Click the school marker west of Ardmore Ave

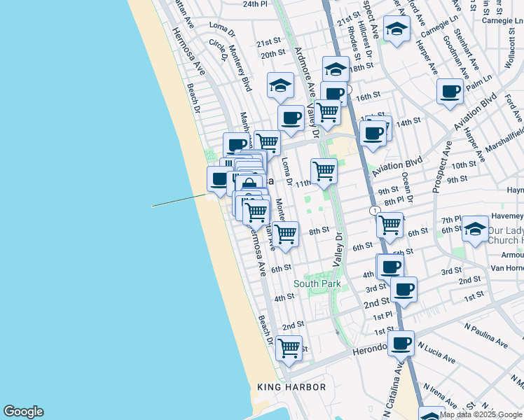coord(281,87)
